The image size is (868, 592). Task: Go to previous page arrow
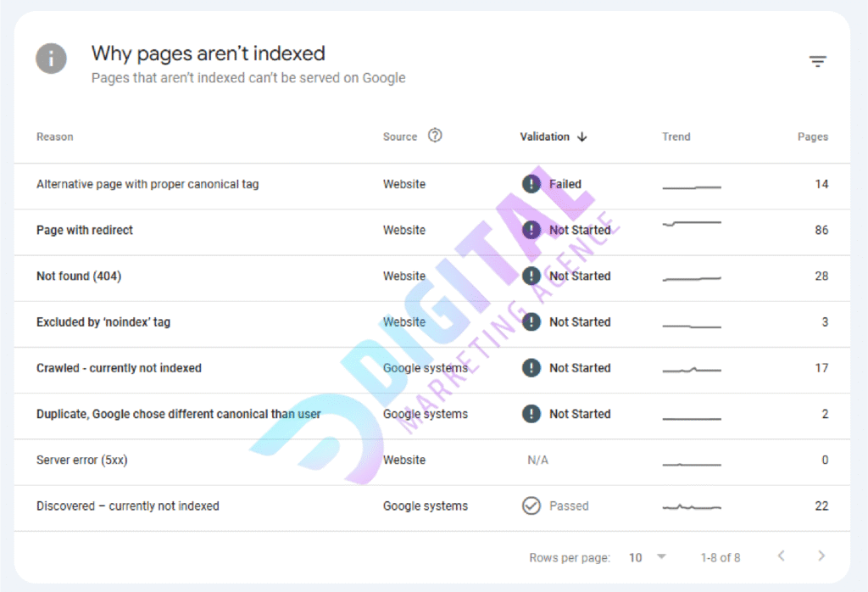coord(781,556)
